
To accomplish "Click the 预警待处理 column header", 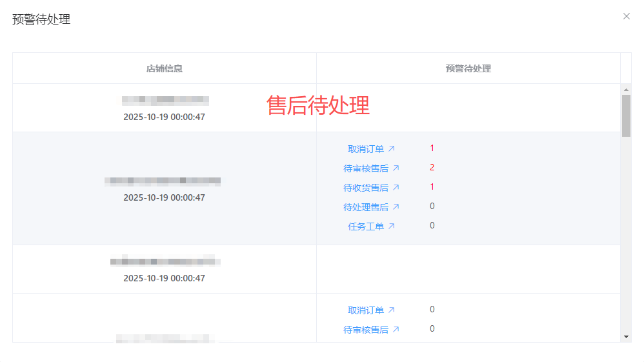I will coord(468,68).
